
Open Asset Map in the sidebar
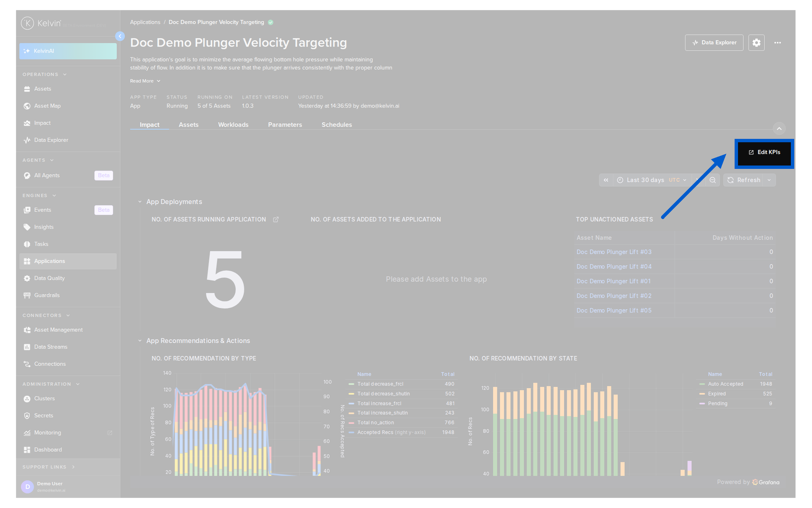coord(47,106)
